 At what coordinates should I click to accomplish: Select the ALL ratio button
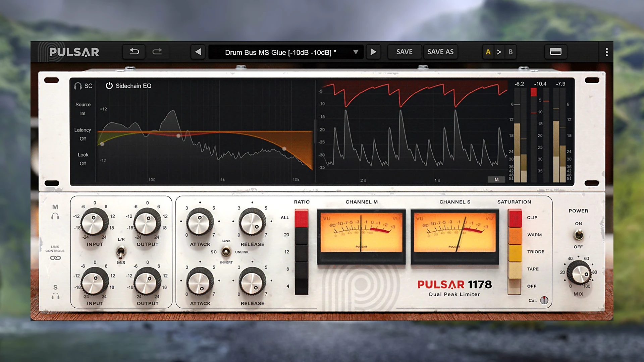tap(301, 218)
